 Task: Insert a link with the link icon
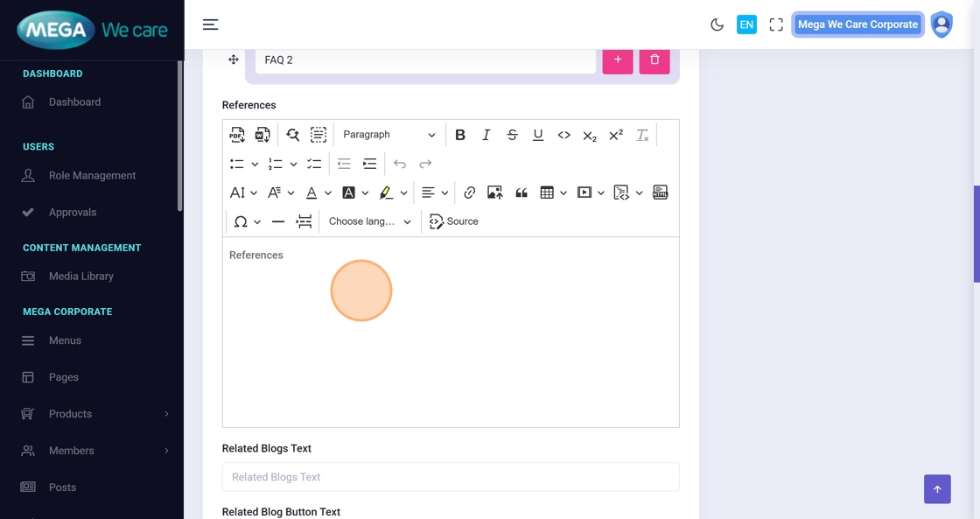tap(469, 193)
